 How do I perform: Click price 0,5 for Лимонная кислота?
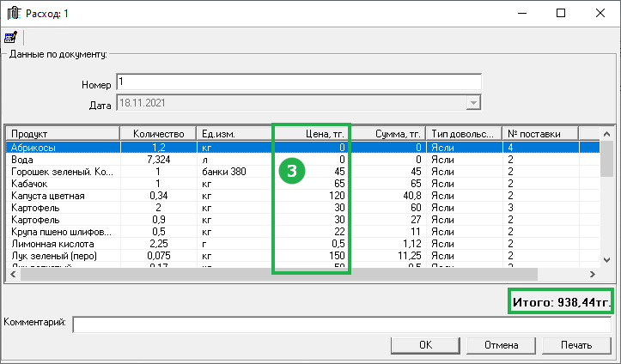338,244
